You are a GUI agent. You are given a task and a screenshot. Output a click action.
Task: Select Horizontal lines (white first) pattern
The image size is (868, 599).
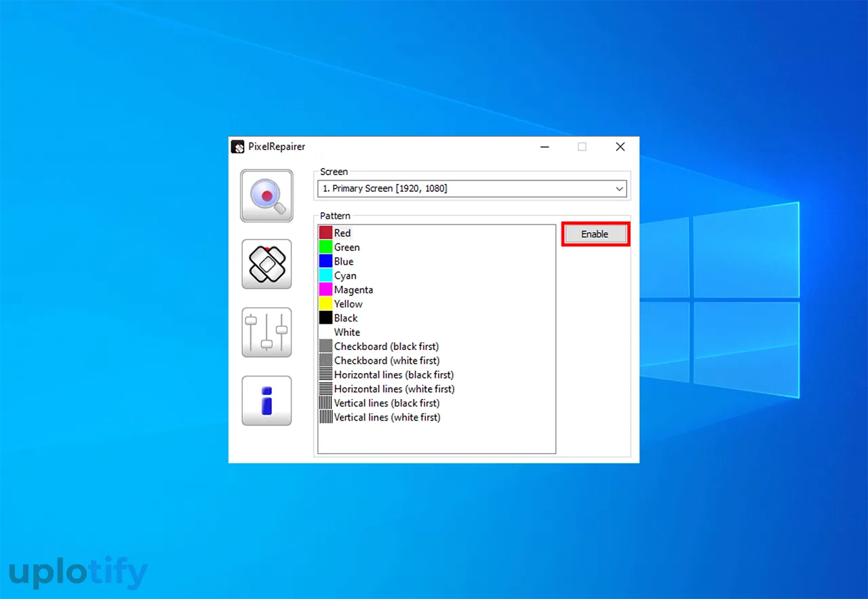[x=394, y=389]
